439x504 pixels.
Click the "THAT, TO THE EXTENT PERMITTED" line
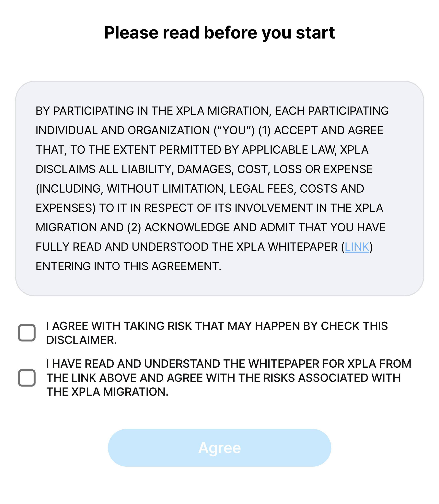point(202,150)
